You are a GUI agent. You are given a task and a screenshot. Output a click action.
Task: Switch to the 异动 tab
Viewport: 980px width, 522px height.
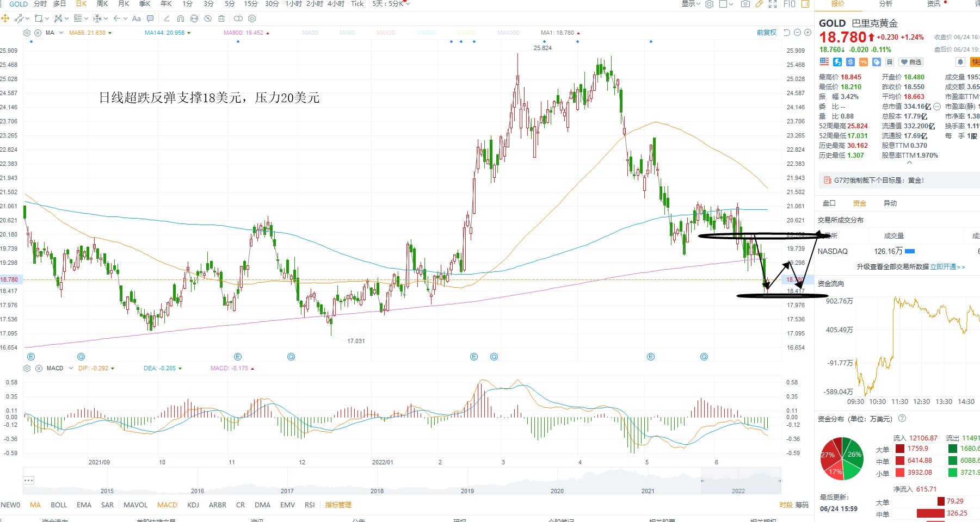click(x=890, y=203)
